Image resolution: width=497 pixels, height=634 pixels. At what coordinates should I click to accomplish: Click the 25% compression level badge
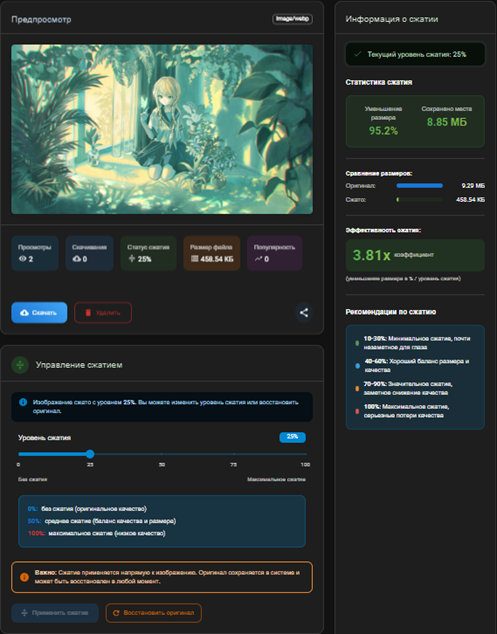point(292,437)
